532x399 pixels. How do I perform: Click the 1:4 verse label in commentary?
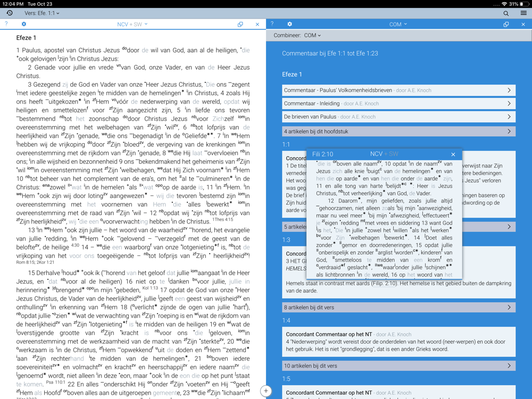[286, 321]
